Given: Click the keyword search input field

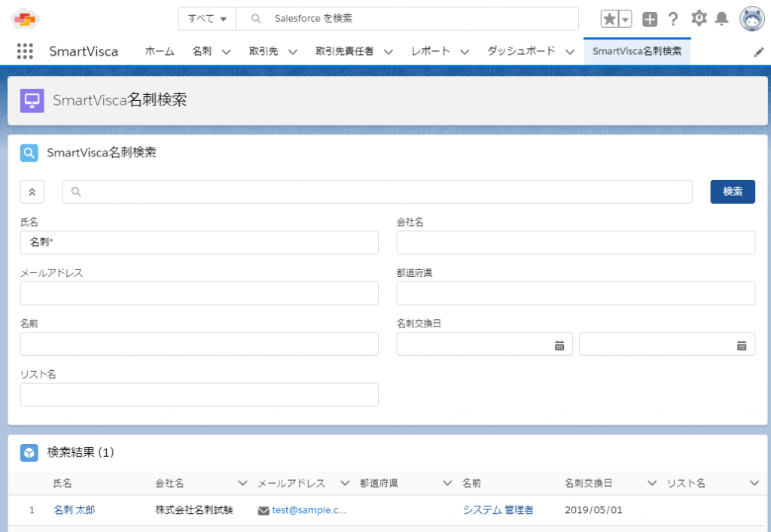Looking at the screenshot, I should [377, 192].
